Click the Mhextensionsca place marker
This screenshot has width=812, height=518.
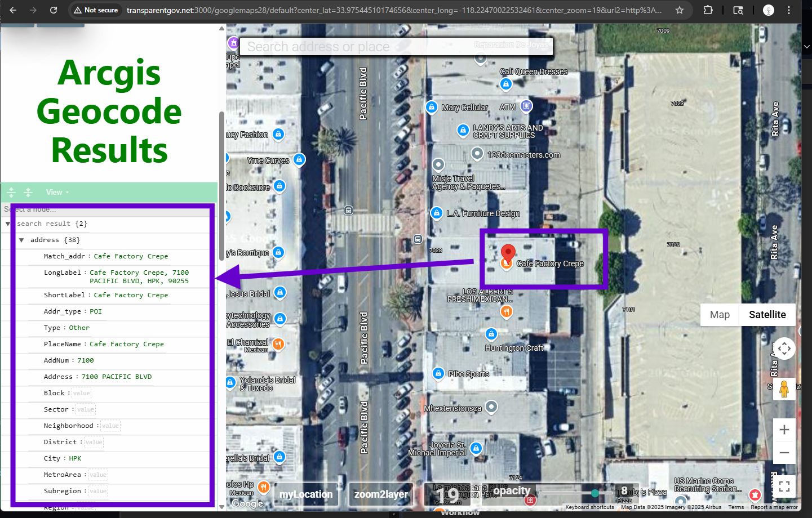(491, 407)
